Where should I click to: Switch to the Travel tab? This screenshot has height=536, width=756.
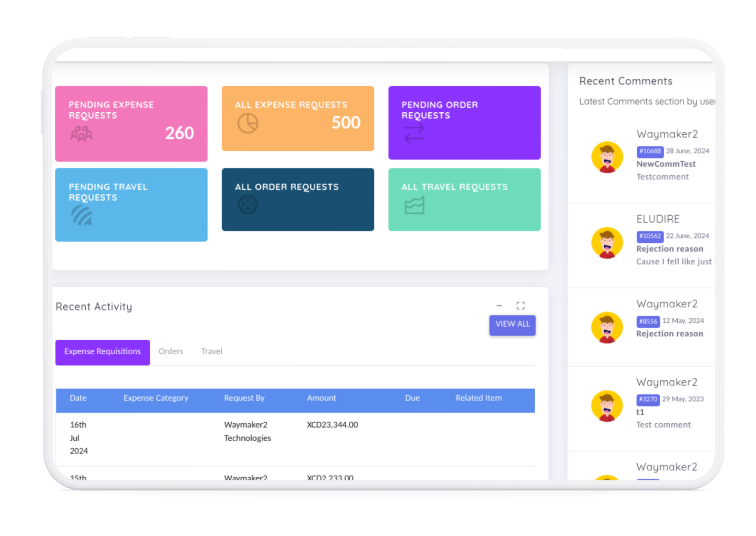click(x=211, y=351)
